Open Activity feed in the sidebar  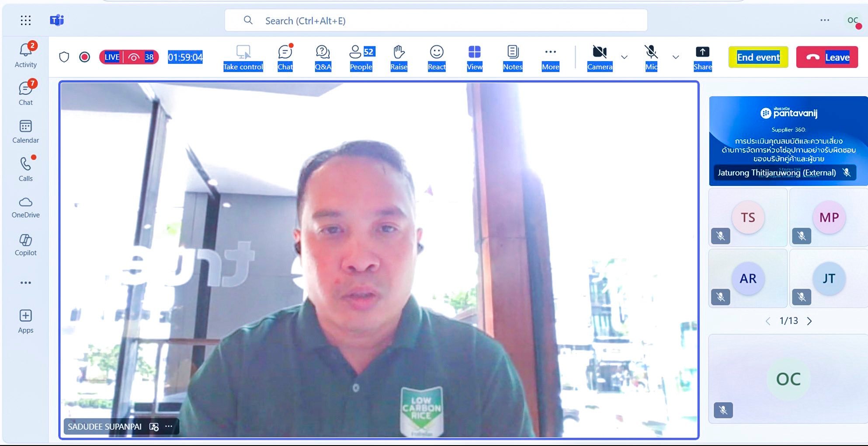(x=25, y=56)
